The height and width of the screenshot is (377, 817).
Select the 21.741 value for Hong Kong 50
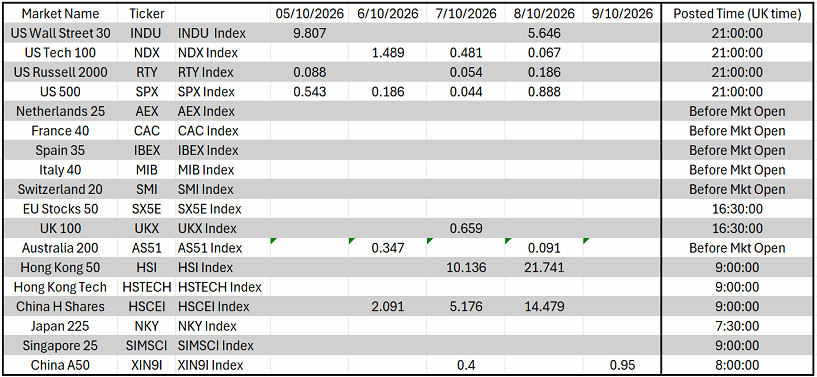[544, 268]
